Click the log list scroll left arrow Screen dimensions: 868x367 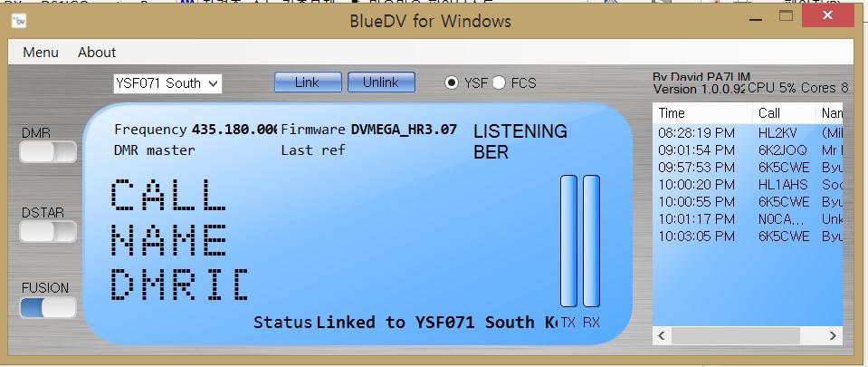662,335
